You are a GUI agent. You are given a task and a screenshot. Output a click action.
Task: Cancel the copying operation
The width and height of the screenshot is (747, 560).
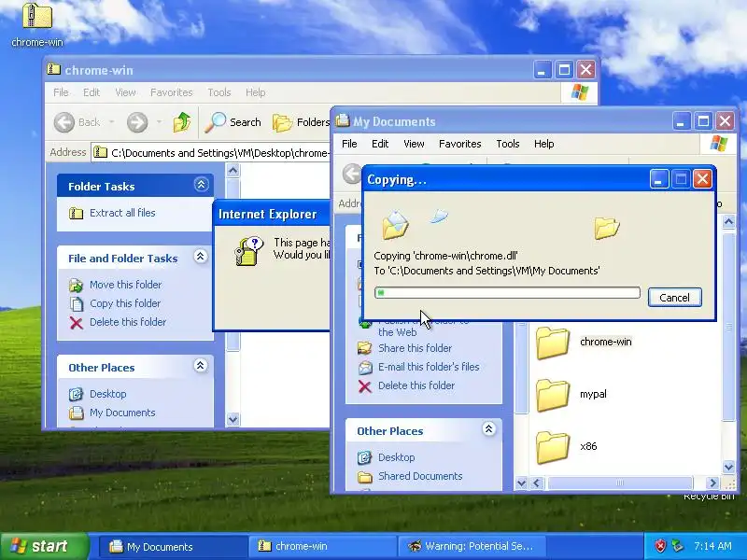pyautogui.click(x=674, y=298)
